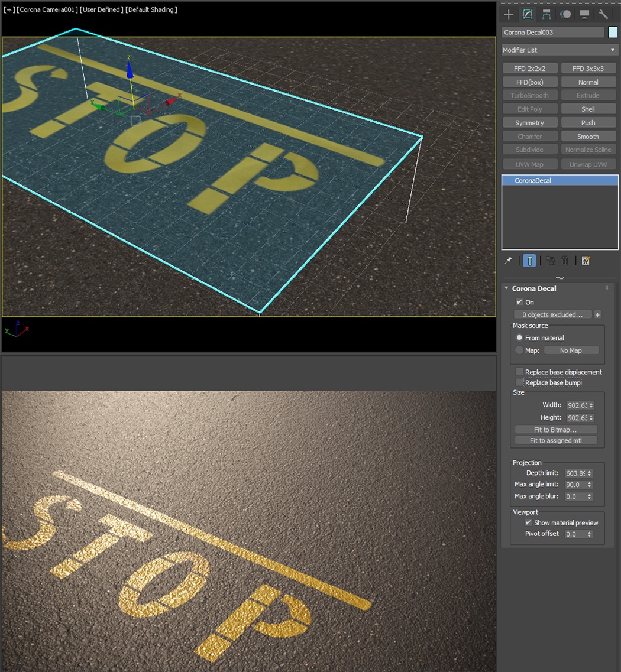Viewport: 621px width, 672px height.
Task: Open the Hierarchy panel tab
Action: click(x=546, y=14)
